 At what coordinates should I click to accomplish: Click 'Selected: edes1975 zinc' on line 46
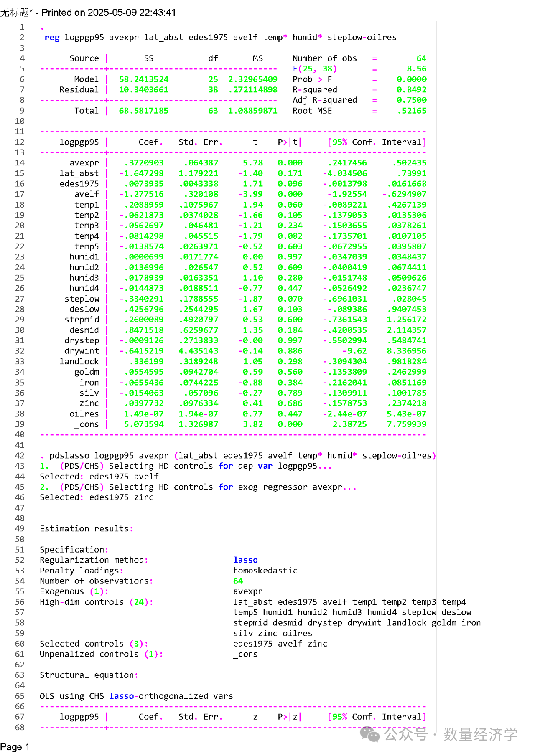97,497
